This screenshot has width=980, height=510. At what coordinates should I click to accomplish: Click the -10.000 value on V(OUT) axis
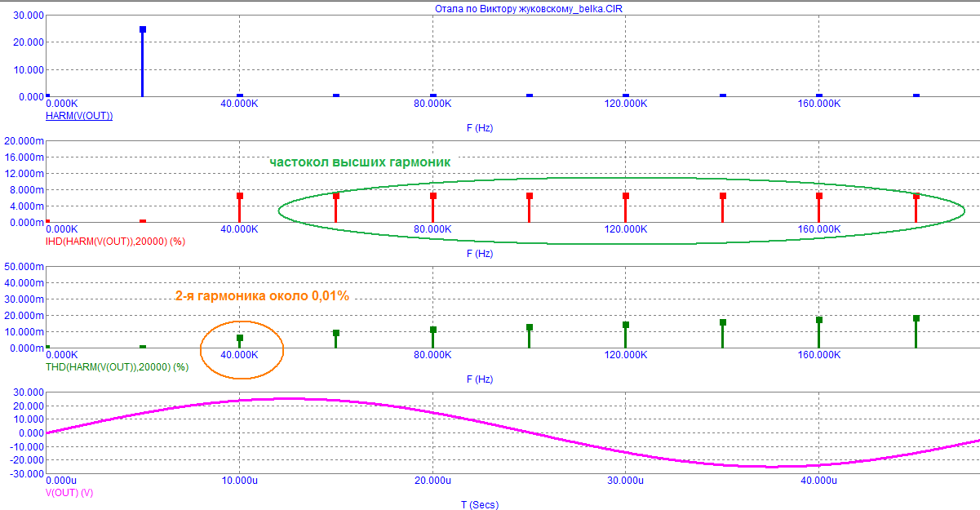click(26, 446)
